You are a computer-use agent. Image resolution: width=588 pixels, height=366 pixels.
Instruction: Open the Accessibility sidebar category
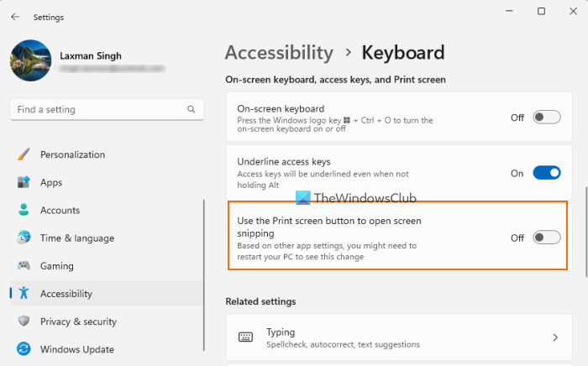tap(66, 294)
